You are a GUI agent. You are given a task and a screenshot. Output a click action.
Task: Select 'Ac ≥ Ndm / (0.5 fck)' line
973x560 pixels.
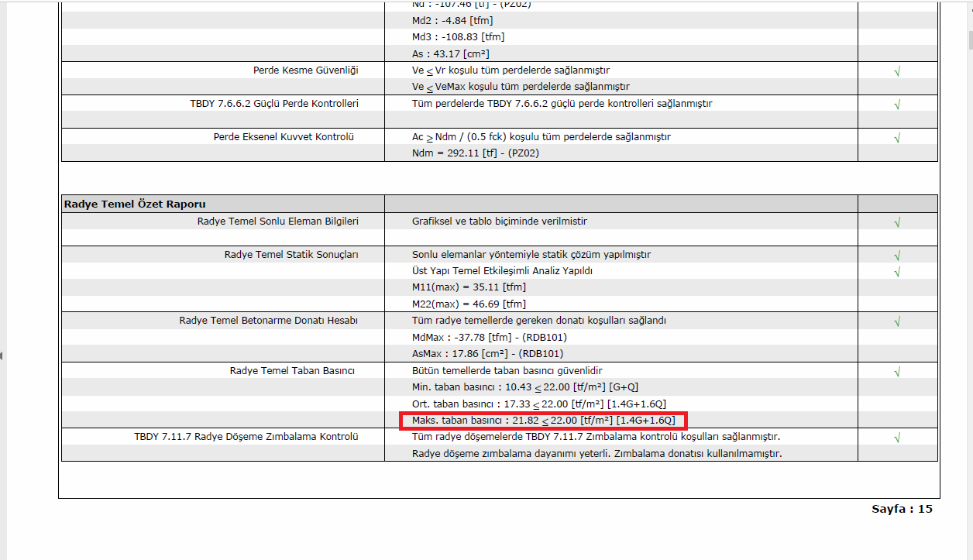pos(542,136)
